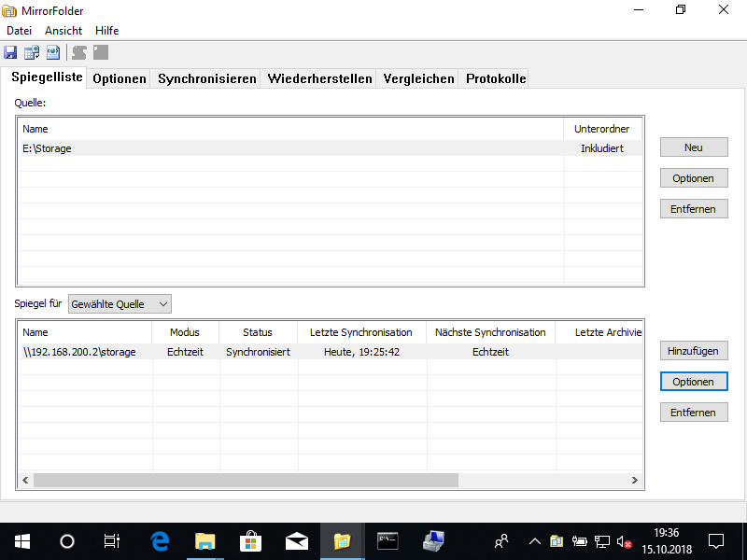Screen dimensions: 747x560
Task: Click the table-with-globe toolbar icon
Action: pyautogui.click(x=32, y=52)
